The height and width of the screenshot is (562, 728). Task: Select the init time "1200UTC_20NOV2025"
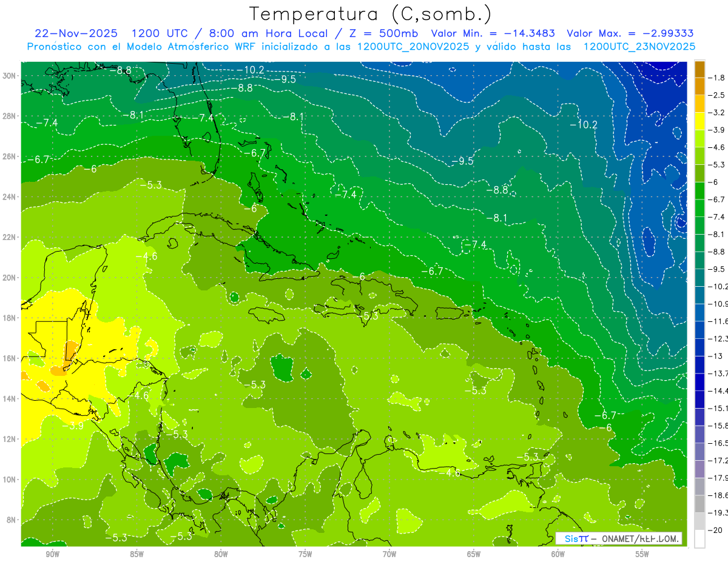pos(413,46)
